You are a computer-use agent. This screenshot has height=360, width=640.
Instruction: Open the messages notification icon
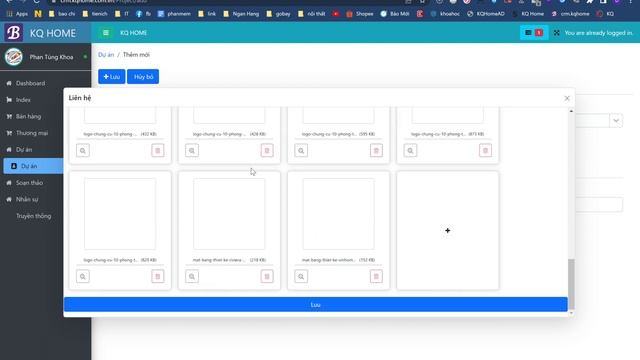(533, 33)
